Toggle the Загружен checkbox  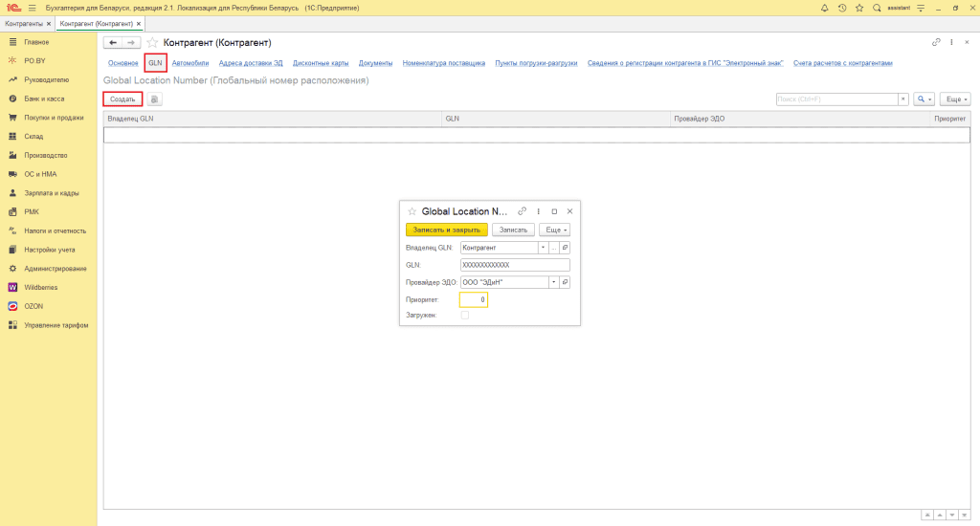pos(465,315)
